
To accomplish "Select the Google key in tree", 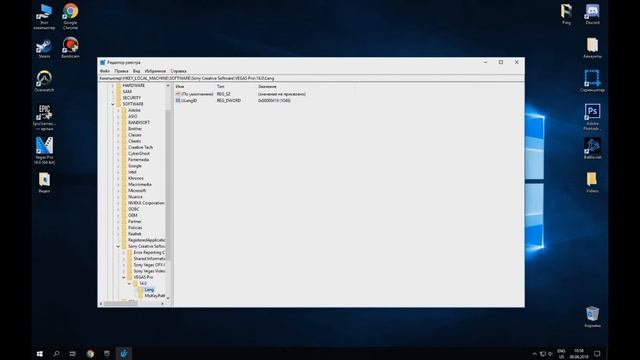I will coord(135,166).
